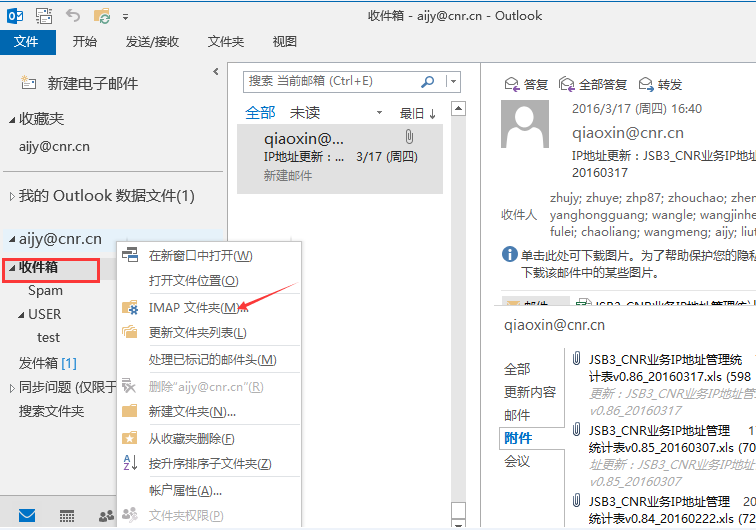Show 全部 messages filter
The height and width of the screenshot is (530, 756).
pos(260,113)
